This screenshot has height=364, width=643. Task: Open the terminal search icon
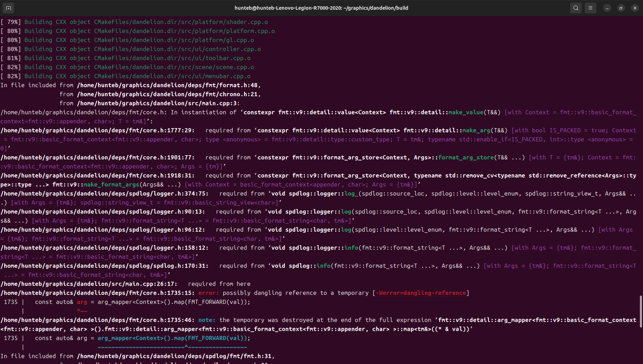(x=576, y=8)
